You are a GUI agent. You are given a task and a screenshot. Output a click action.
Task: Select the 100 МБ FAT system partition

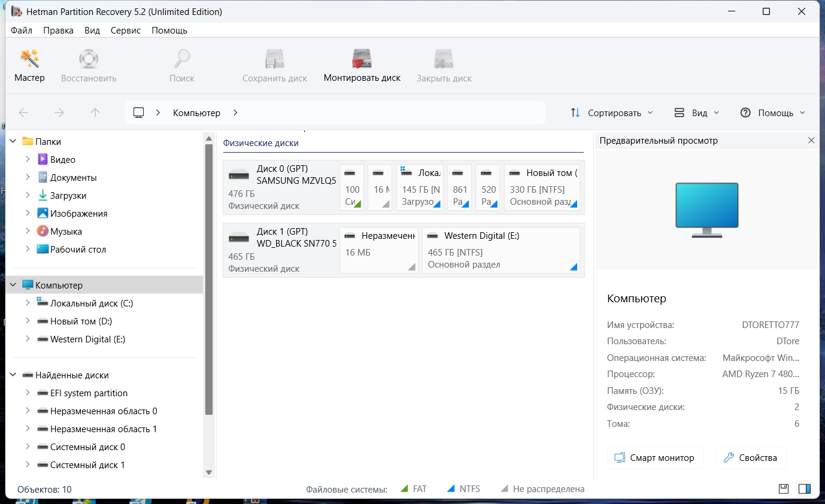[351, 187]
